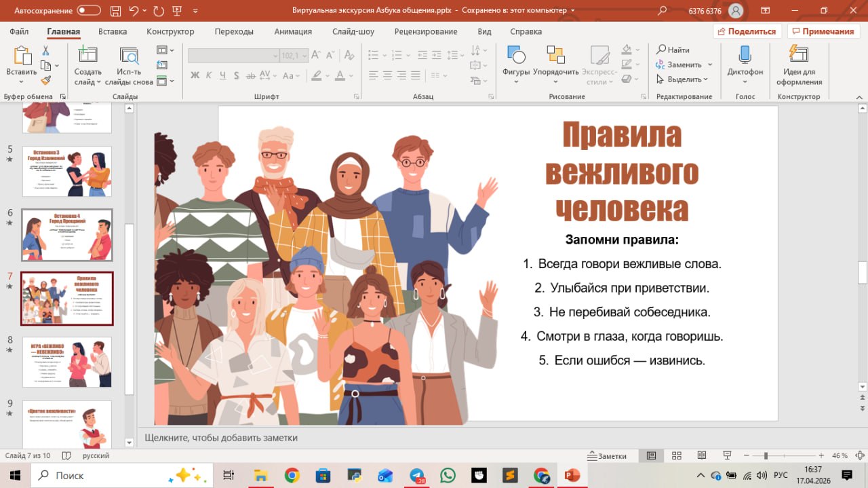Select the Format Painter brush icon

coord(45,80)
